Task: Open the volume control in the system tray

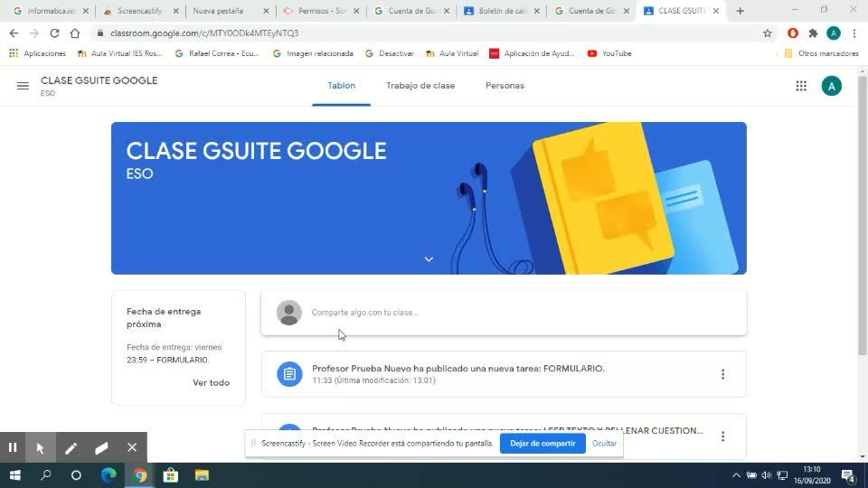Action: click(x=766, y=475)
